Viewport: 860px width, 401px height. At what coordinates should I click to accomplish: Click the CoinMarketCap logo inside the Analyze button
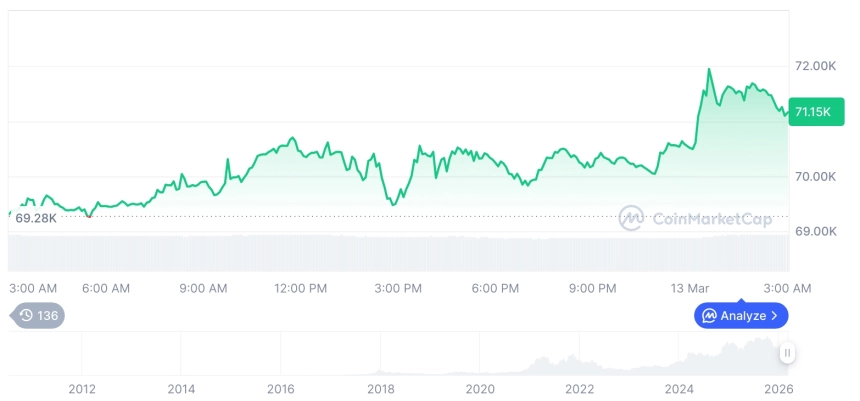709,316
